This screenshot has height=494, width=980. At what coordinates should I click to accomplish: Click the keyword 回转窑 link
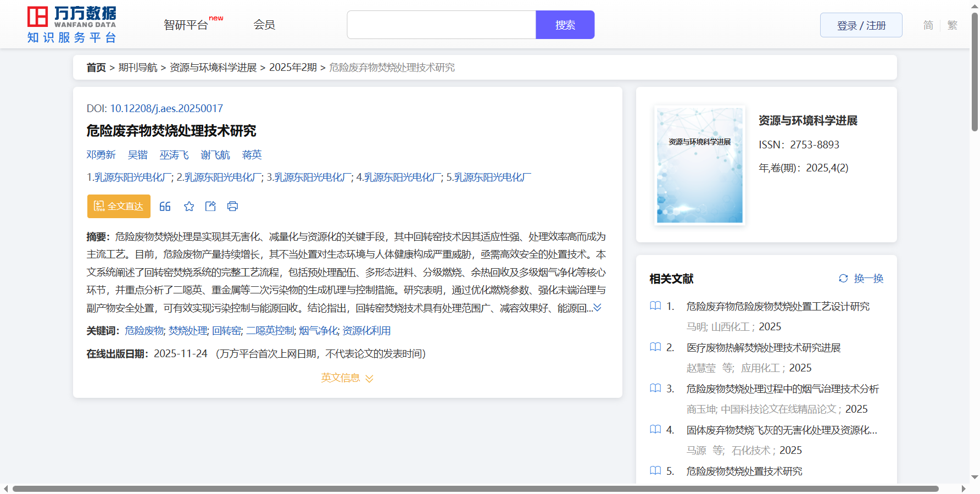tap(226, 331)
